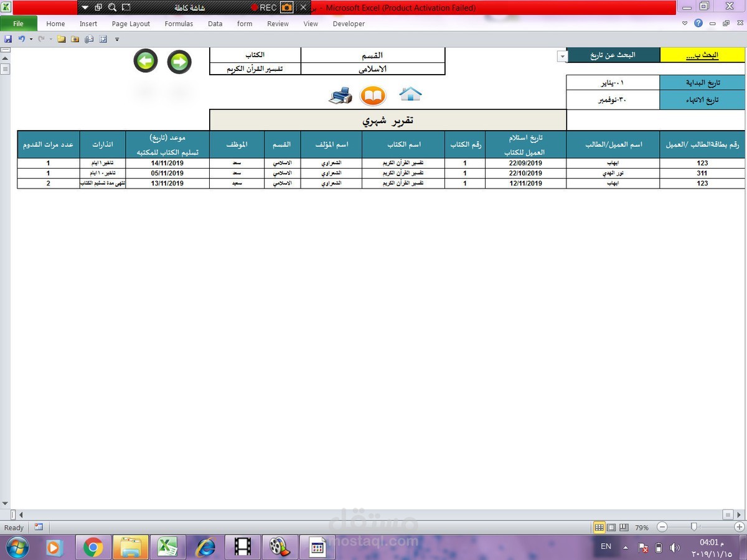Click the Redo arrow icon
The height and width of the screenshot is (560, 747).
(x=41, y=39)
